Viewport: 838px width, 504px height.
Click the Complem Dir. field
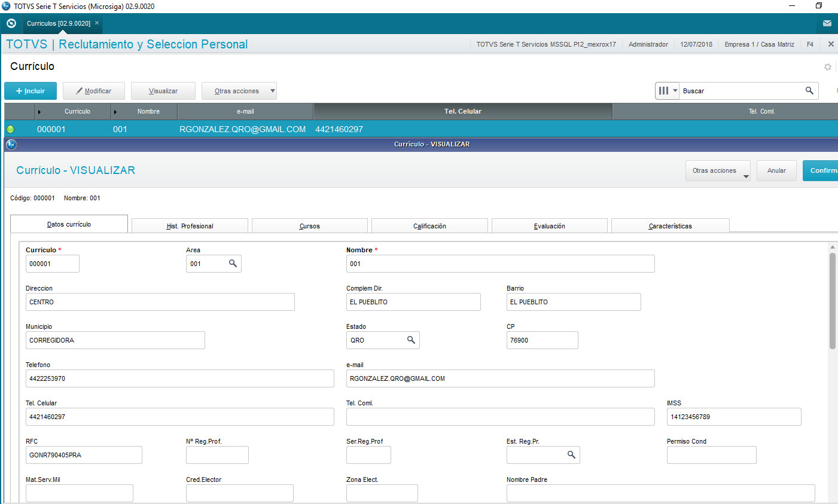tap(413, 302)
